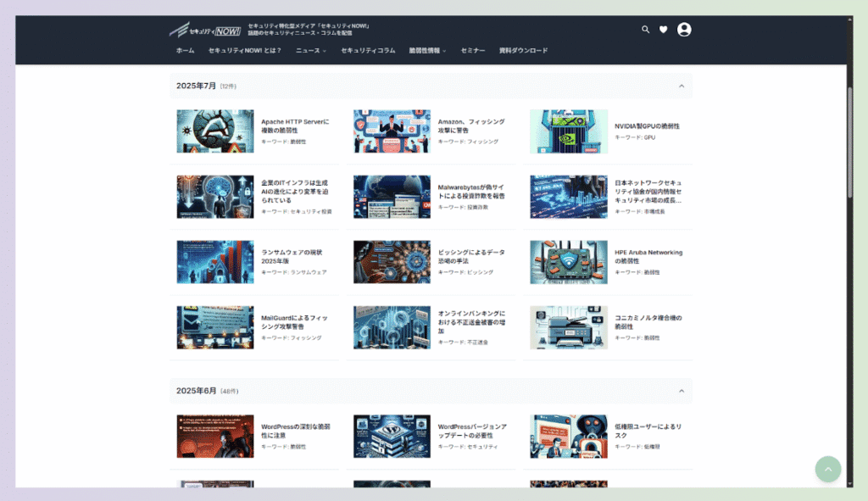Viewport: 868px width, 501px height.
Task: Open the NVIDIA製GPUの脆弱性 article
Action: coord(646,127)
